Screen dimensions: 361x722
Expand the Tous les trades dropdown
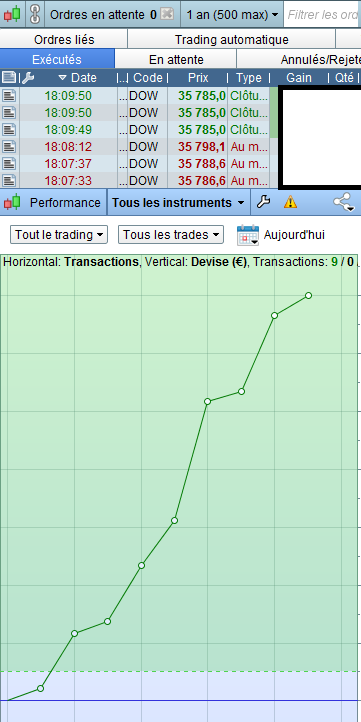pyautogui.click(x=171, y=235)
